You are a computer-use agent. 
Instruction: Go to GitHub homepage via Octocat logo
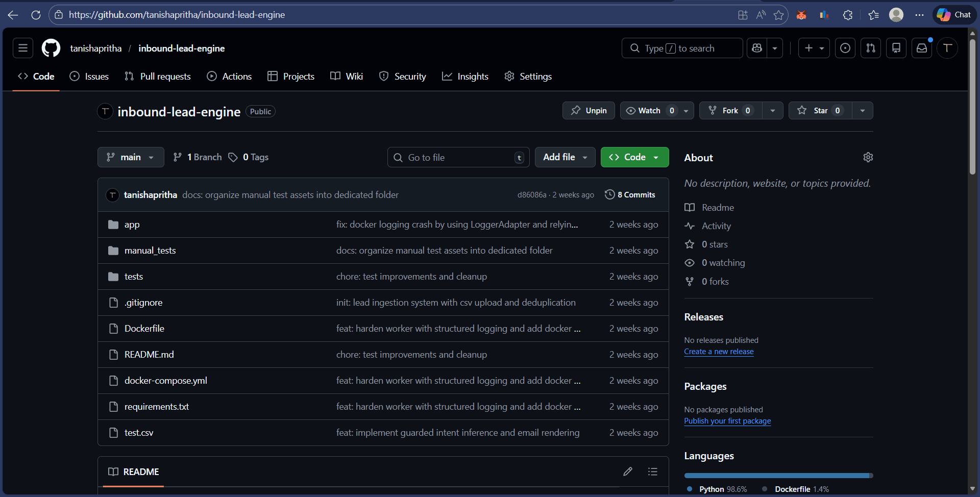(x=51, y=48)
